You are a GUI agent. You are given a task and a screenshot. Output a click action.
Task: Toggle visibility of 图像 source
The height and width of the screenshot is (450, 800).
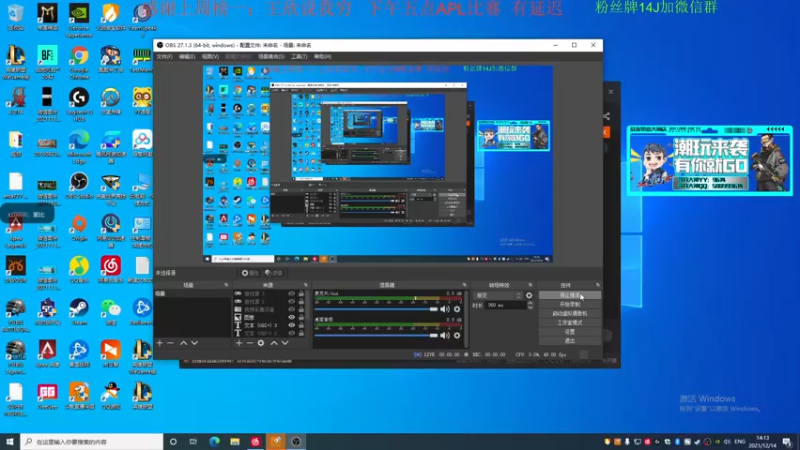point(291,317)
